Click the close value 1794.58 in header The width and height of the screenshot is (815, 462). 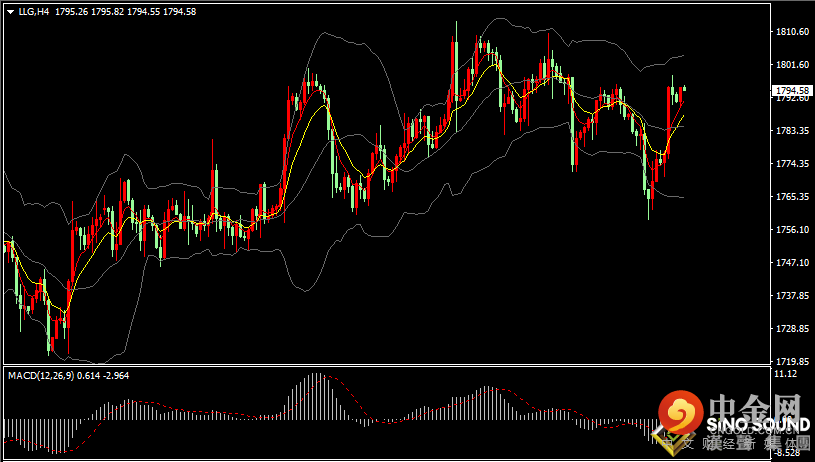coord(180,11)
